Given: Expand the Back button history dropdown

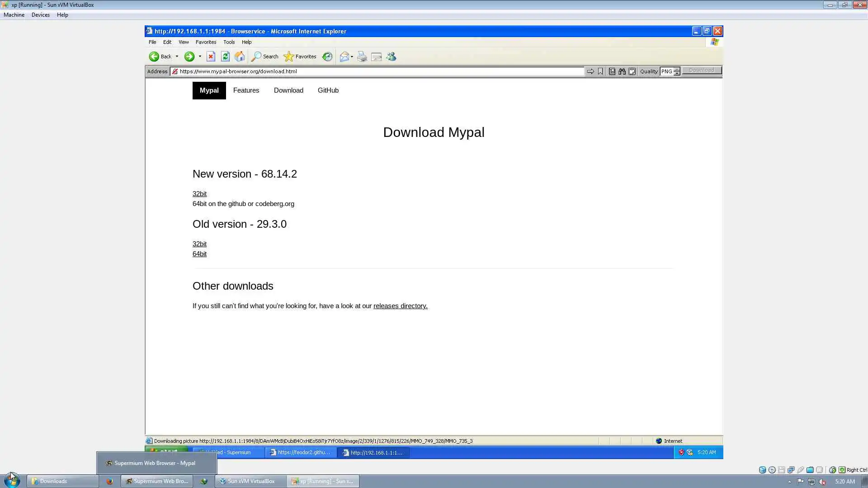Looking at the screenshot, I should pyautogui.click(x=177, y=56).
